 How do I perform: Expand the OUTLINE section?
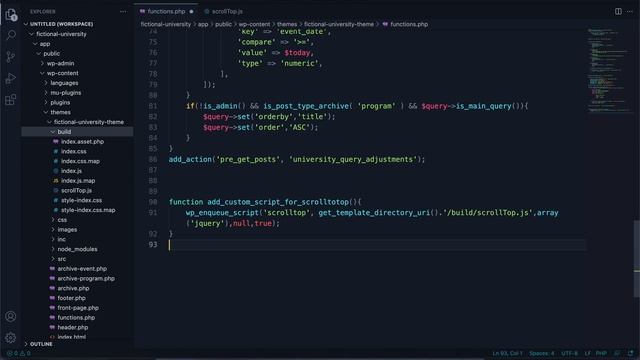(x=41, y=344)
